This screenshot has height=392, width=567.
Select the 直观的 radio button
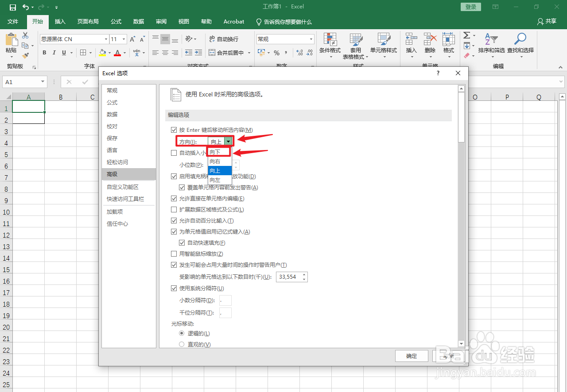click(182, 344)
